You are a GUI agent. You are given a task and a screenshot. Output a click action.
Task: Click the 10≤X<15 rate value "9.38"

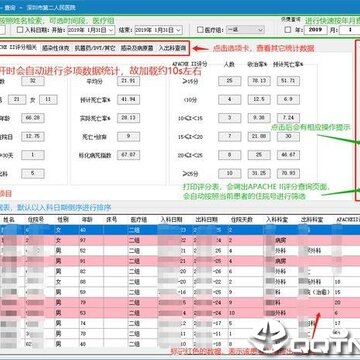(259, 118)
